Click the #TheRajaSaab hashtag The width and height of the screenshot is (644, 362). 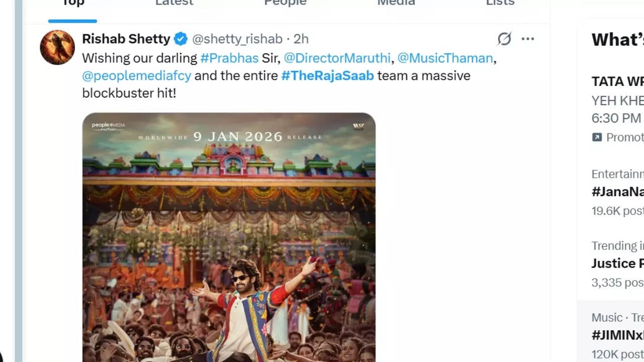tap(328, 76)
